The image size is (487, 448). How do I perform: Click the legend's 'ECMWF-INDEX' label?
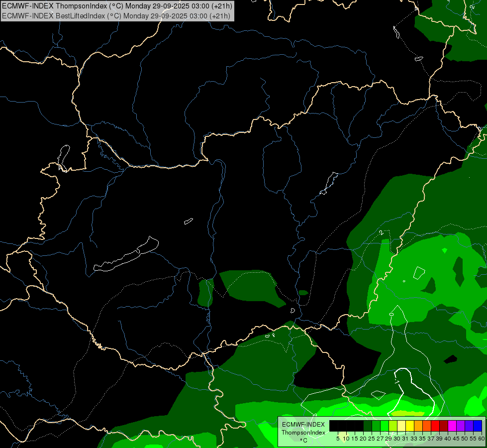tap(303, 425)
